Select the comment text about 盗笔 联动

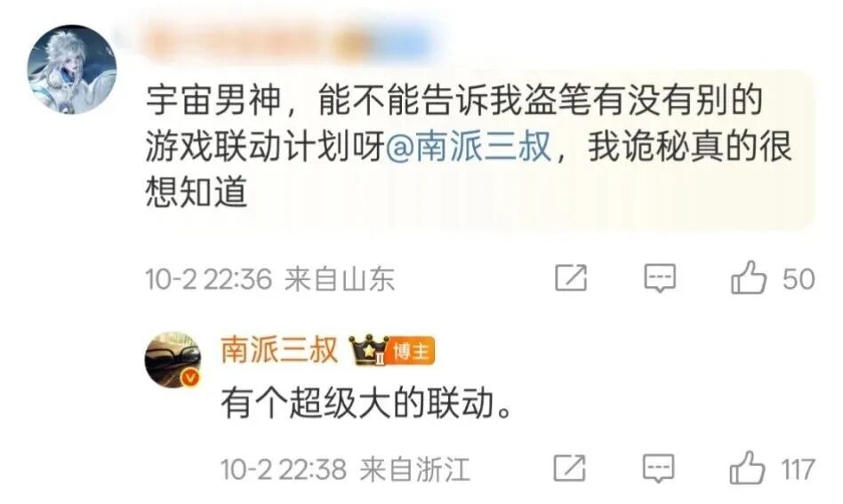(x=469, y=146)
